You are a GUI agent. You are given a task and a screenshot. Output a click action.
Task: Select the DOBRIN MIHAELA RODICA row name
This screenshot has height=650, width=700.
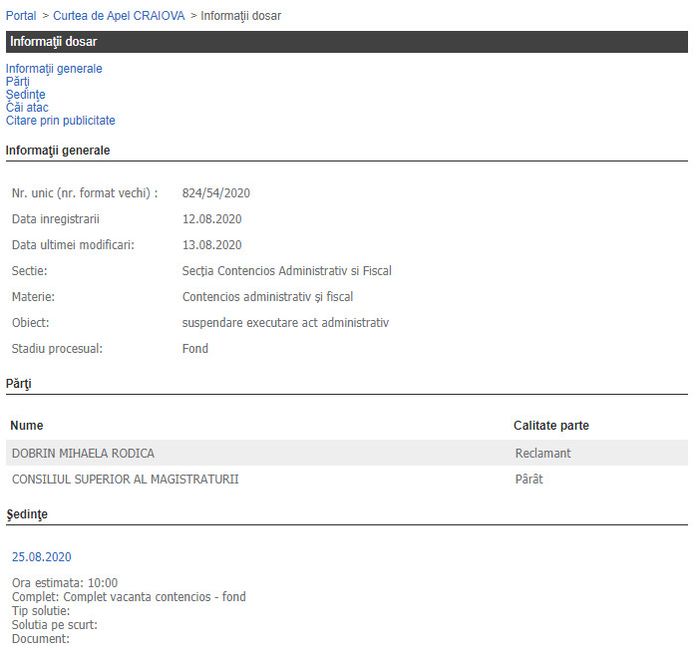click(83, 453)
